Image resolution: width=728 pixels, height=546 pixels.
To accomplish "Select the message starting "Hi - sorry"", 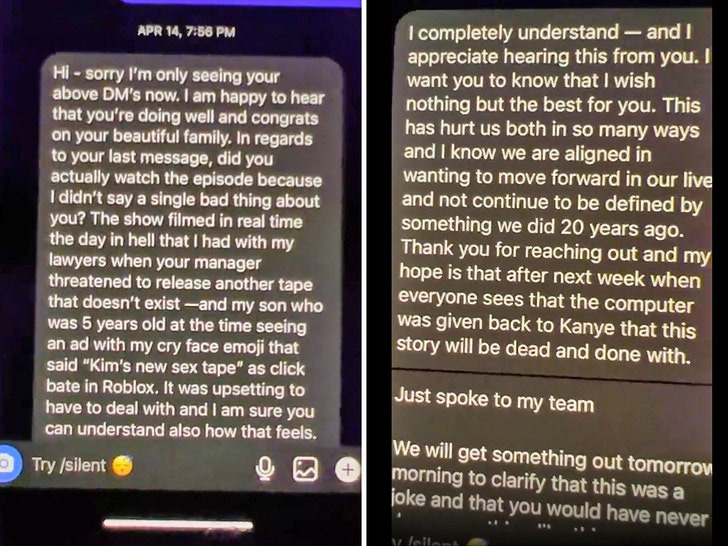I will 187,250.
